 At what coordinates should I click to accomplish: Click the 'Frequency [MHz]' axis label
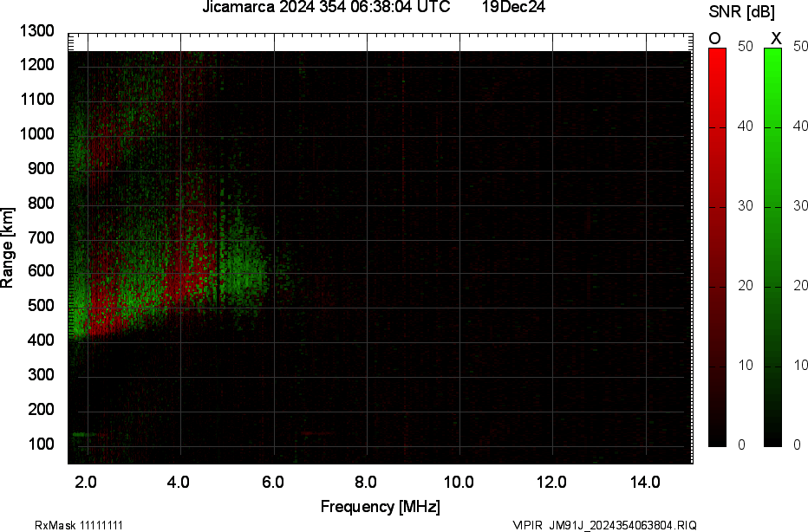(x=381, y=506)
